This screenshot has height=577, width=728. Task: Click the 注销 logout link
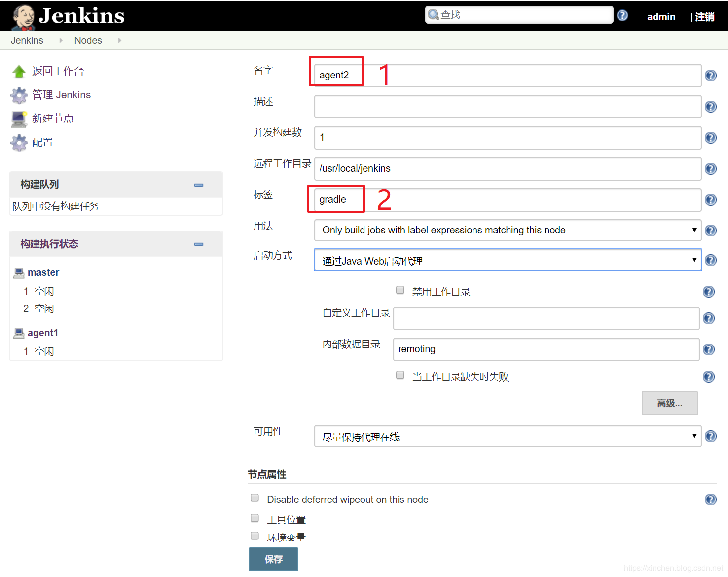pos(705,17)
